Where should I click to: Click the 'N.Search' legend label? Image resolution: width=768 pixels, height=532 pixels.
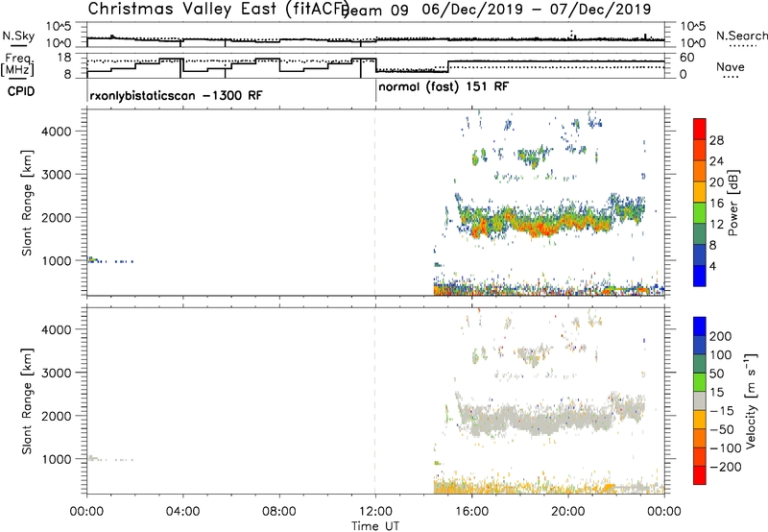click(x=741, y=36)
